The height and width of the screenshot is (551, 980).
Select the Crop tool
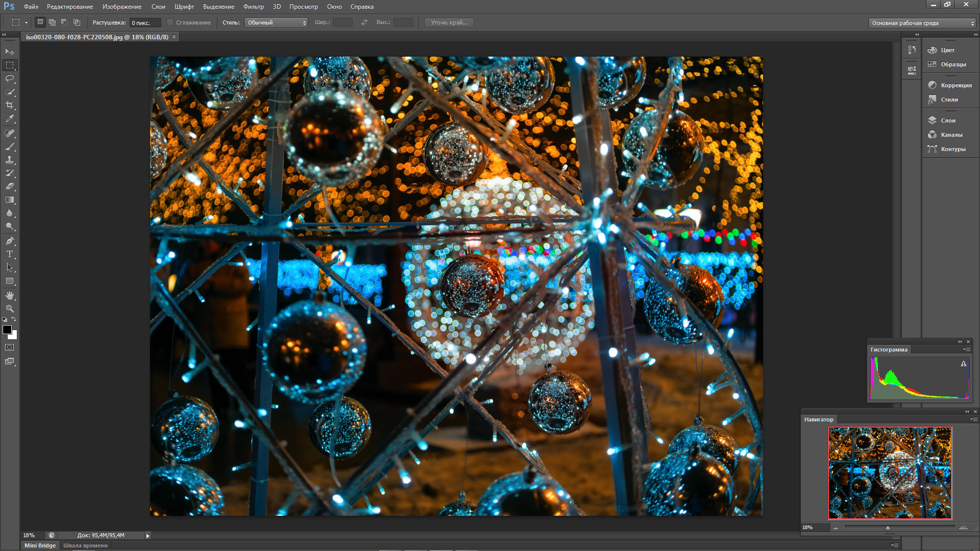point(10,105)
